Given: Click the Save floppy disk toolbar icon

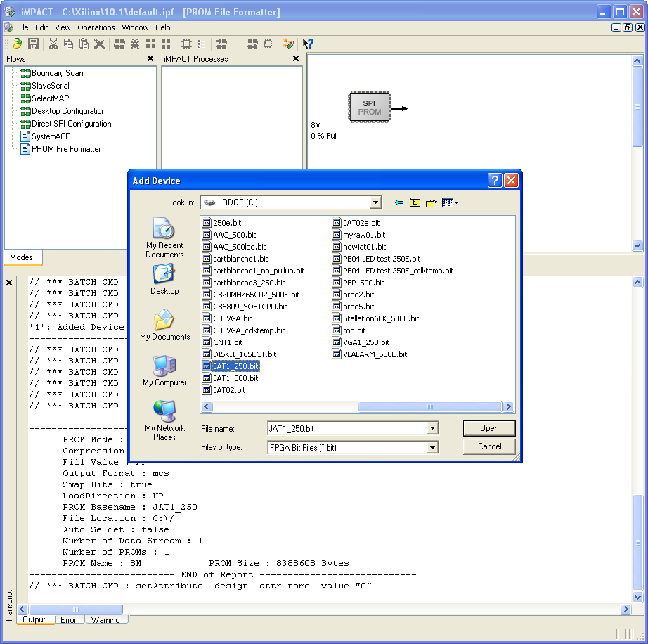Looking at the screenshot, I should click(33, 44).
